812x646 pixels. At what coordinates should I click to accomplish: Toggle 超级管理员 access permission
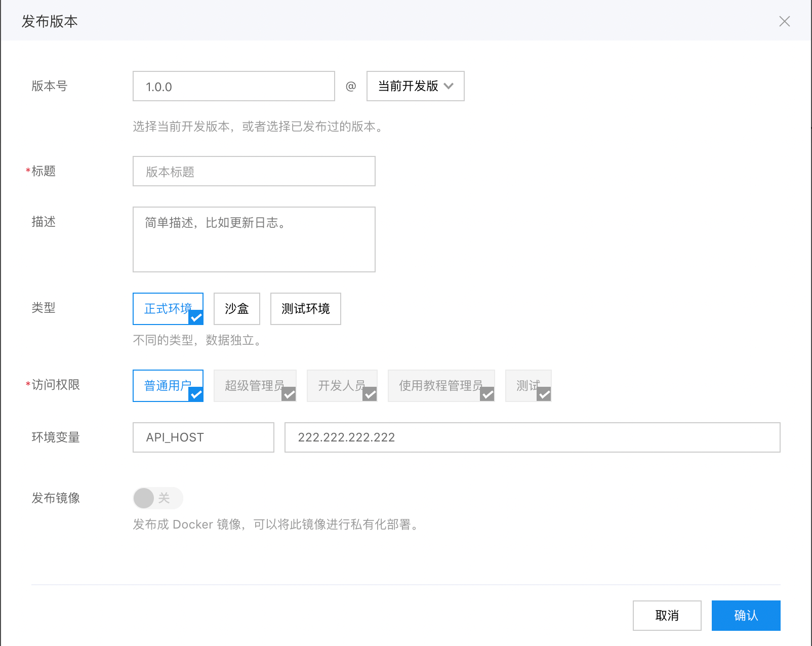coord(255,385)
